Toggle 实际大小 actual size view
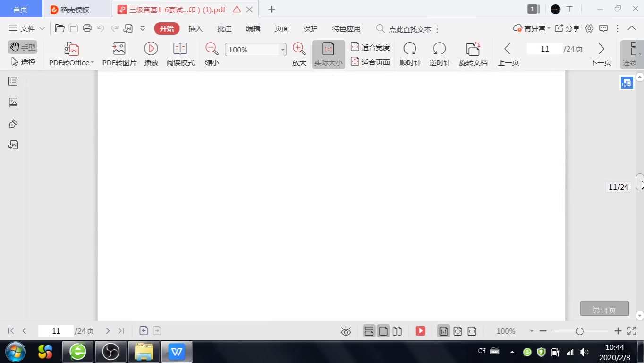Screen dimensions: 644x363 (328, 54)
